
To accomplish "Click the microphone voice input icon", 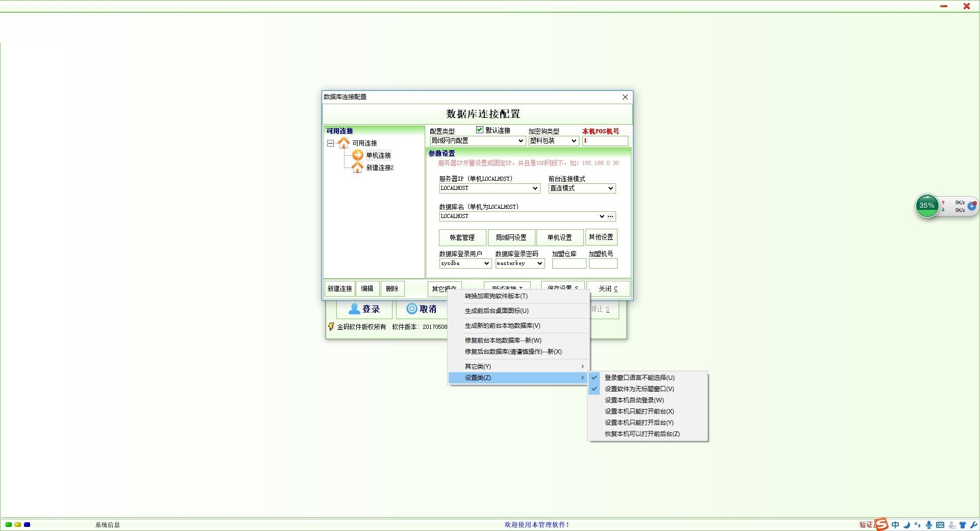I will click(929, 524).
